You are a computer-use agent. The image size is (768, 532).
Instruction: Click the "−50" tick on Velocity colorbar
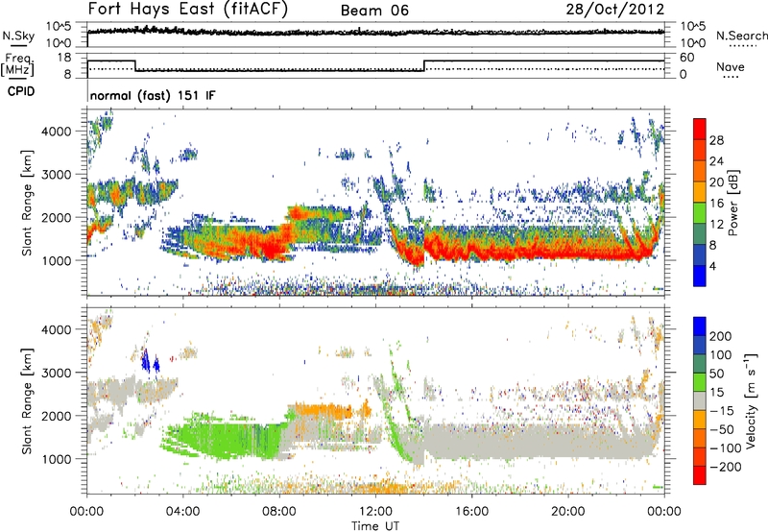coord(722,430)
